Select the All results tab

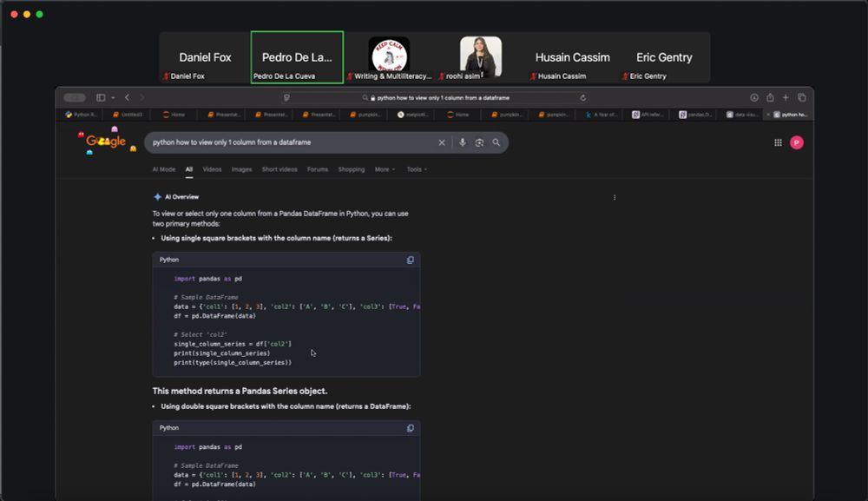click(x=188, y=169)
